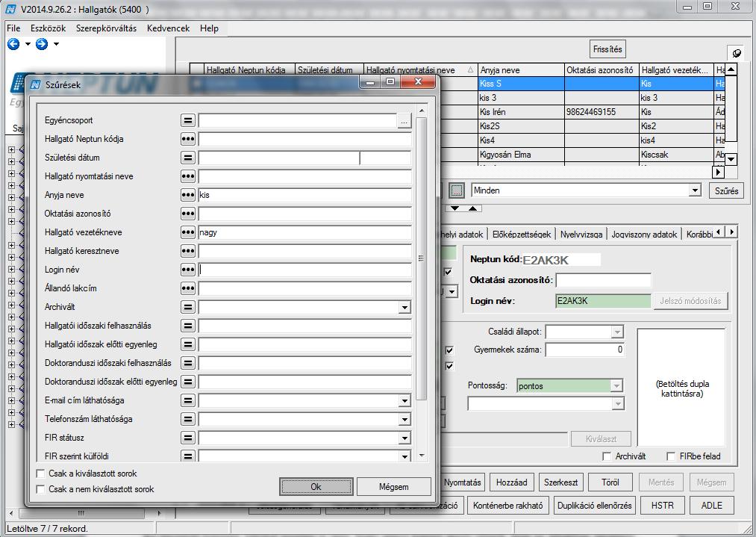Open the Szerepkörváltás menu
The width and height of the screenshot is (756, 537).
[x=106, y=28]
